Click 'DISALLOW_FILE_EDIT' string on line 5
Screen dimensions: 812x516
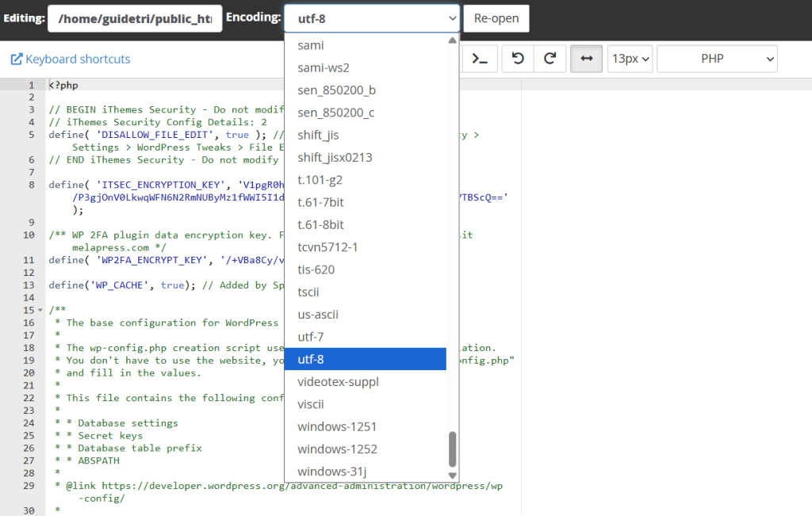coord(155,135)
